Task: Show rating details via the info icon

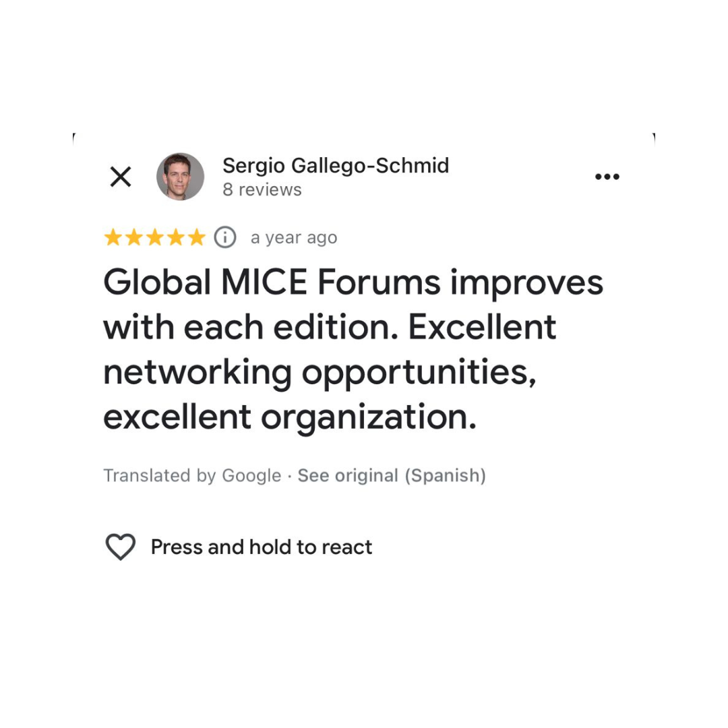Action: 225,237
